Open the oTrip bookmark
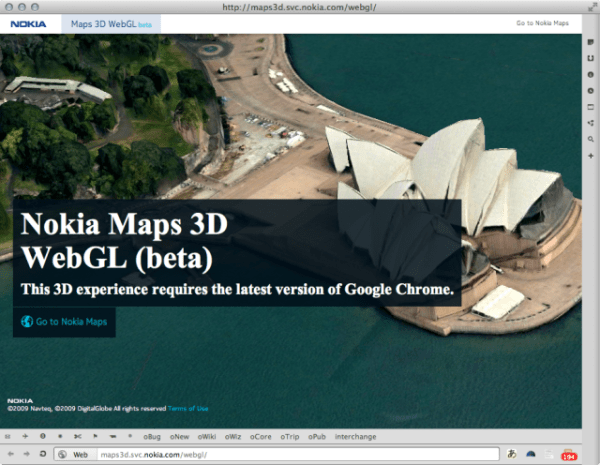 [290, 437]
